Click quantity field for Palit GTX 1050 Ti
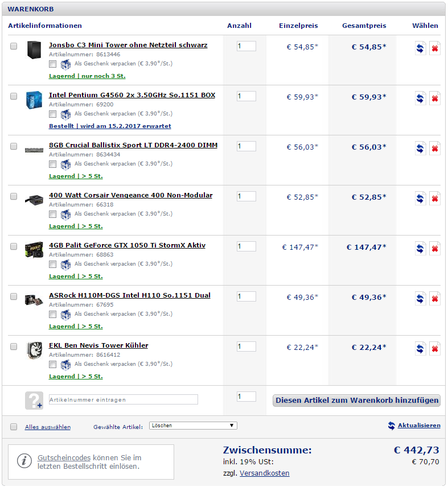The width and height of the screenshot is (448, 491). click(246, 246)
